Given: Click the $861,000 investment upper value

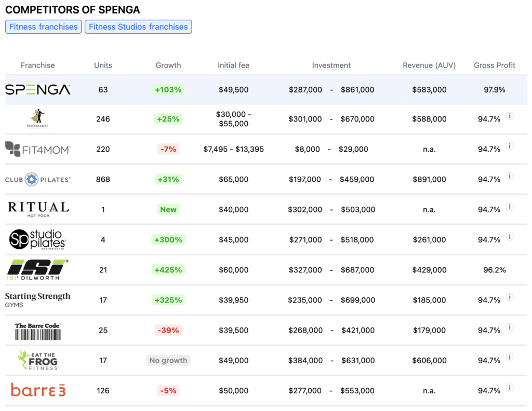Looking at the screenshot, I should [x=357, y=89].
